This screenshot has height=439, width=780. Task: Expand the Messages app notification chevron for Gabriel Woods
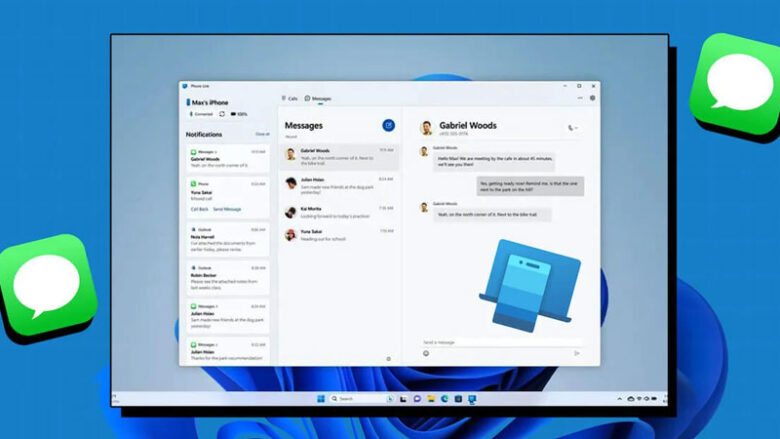216,152
